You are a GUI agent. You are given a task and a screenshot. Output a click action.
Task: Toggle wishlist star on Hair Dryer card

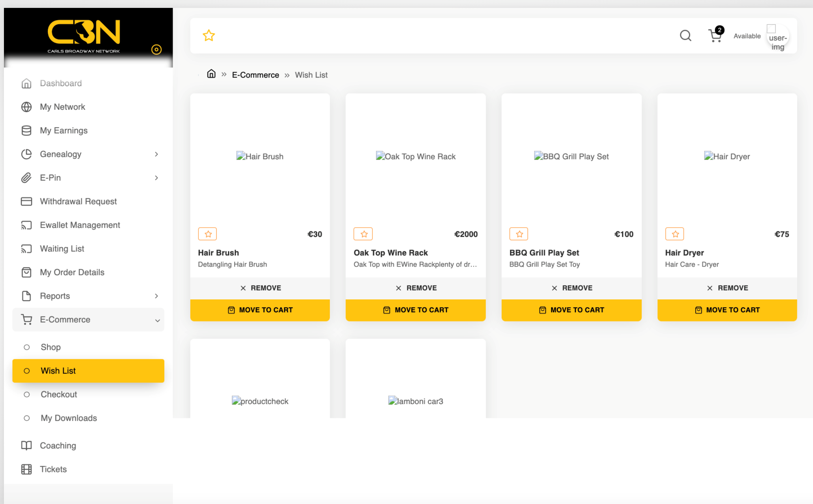coord(675,234)
